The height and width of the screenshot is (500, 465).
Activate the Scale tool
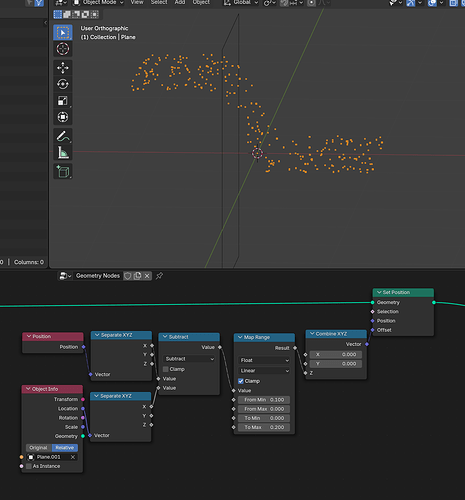click(63, 100)
